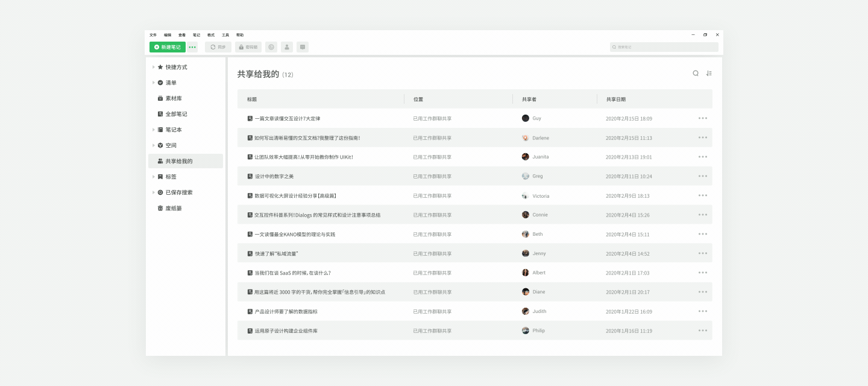
Task: Open the 帮助 menu
Action: tap(240, 35)
